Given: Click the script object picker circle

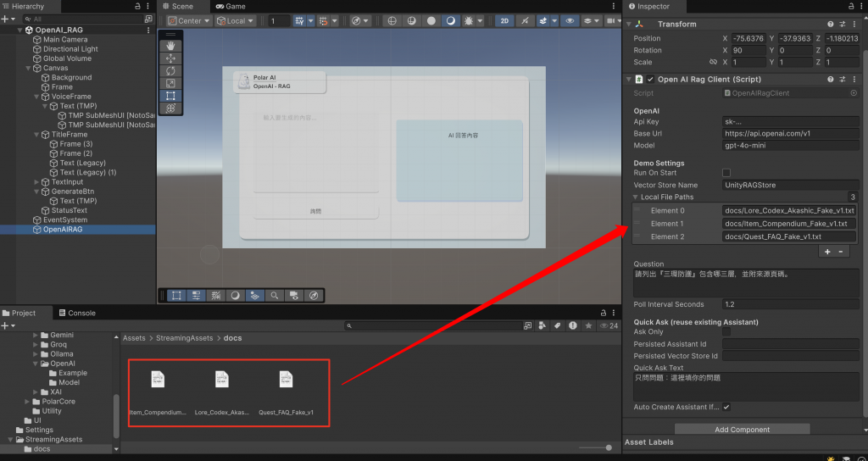Looking at the screenshot, I should 854,93.
